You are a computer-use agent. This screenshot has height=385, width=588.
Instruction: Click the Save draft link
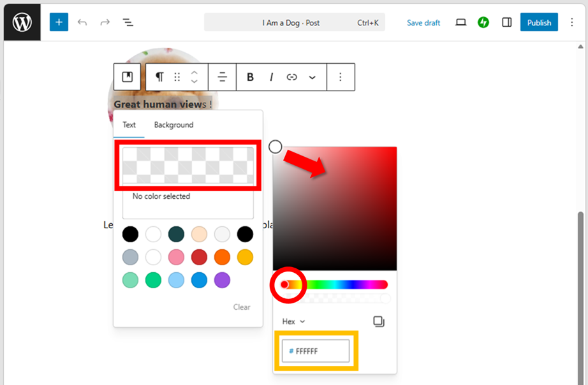(x=423, y=22)
